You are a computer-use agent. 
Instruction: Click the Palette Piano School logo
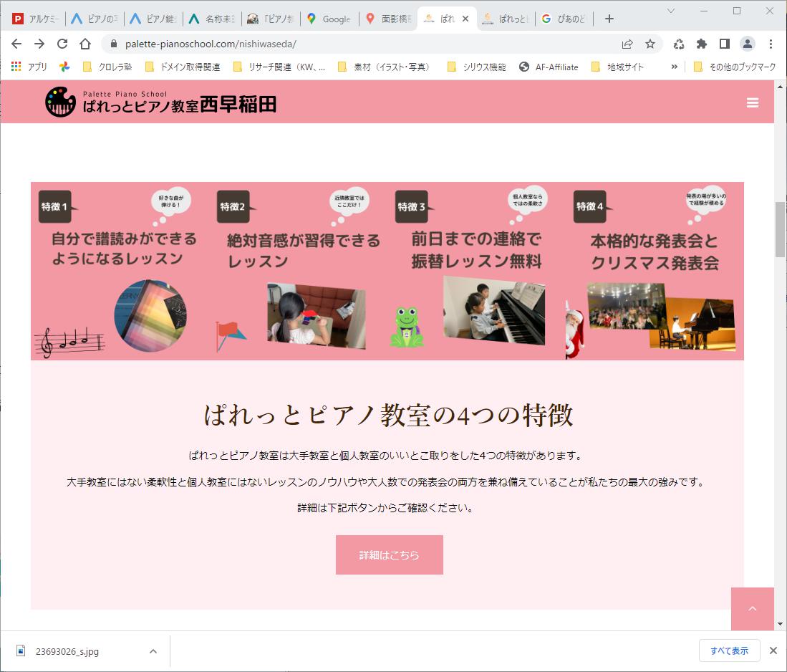click(x=160, y=102)
